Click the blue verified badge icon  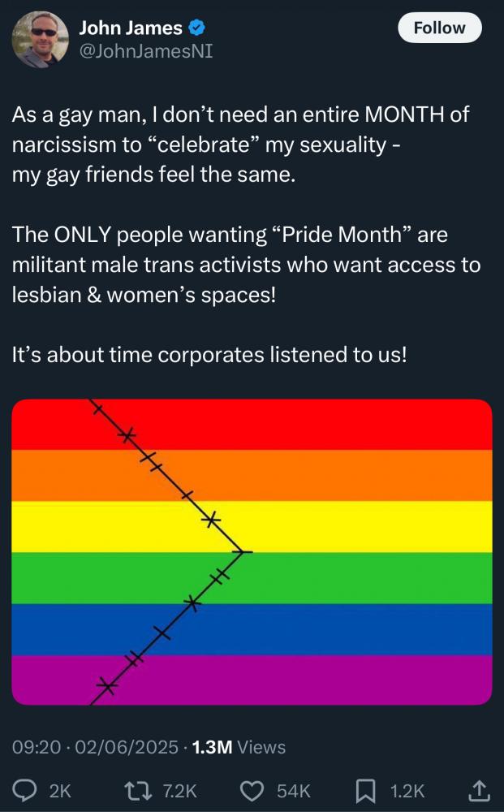click(197, 28)
